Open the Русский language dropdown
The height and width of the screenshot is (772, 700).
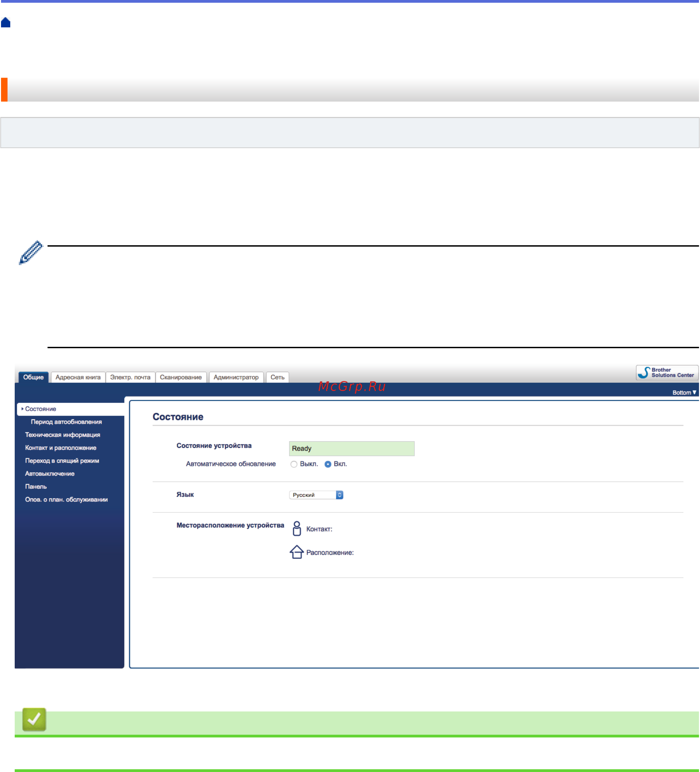pos(316,495)
